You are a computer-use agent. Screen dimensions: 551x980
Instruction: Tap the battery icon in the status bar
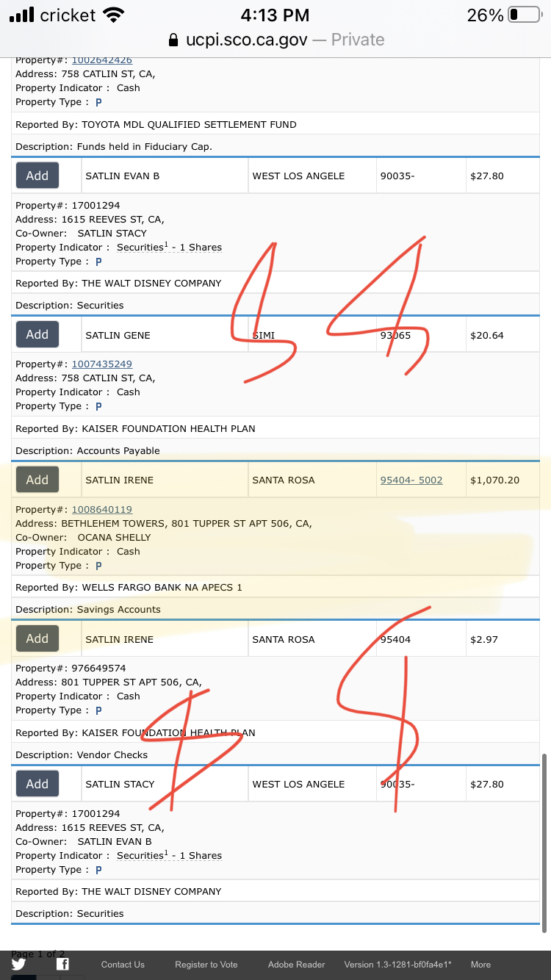[x=525, y=15]
